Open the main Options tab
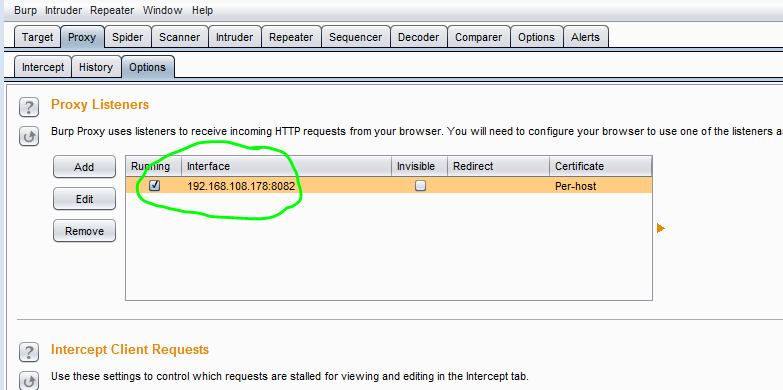The height and width of the screenshot is (390, 783). pos(536,37)
